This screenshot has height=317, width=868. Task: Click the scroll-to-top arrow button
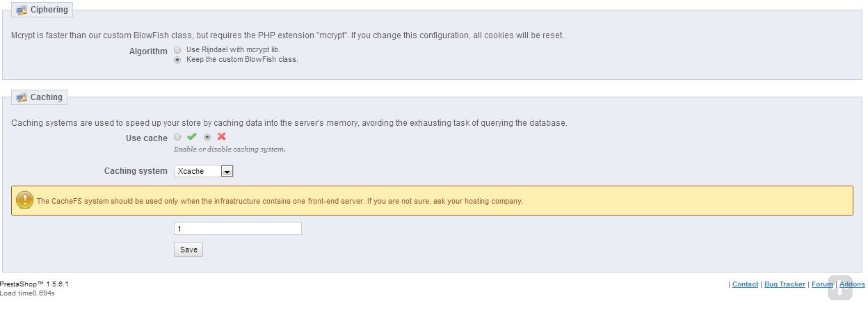[x=839, y=288]
